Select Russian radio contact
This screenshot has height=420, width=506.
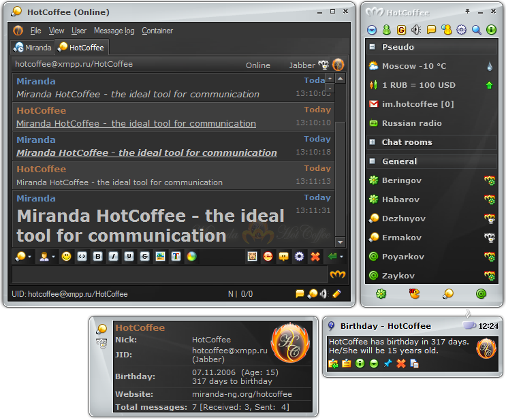click(432, 123)
